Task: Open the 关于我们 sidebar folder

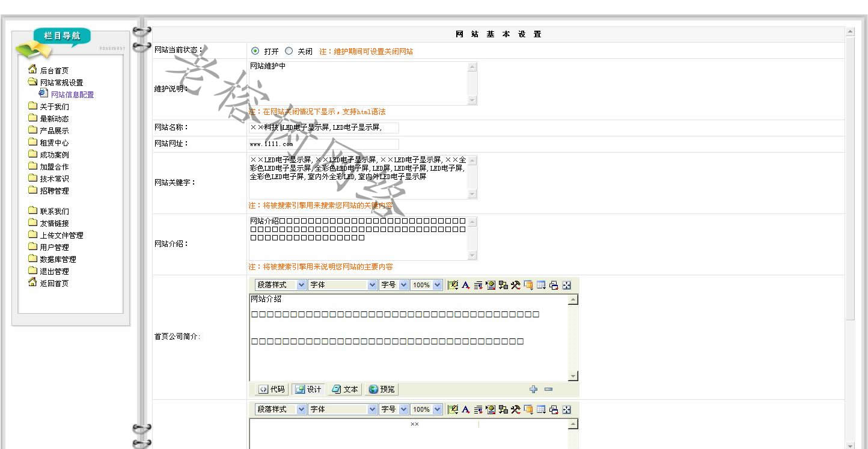Action: (49, 106)
